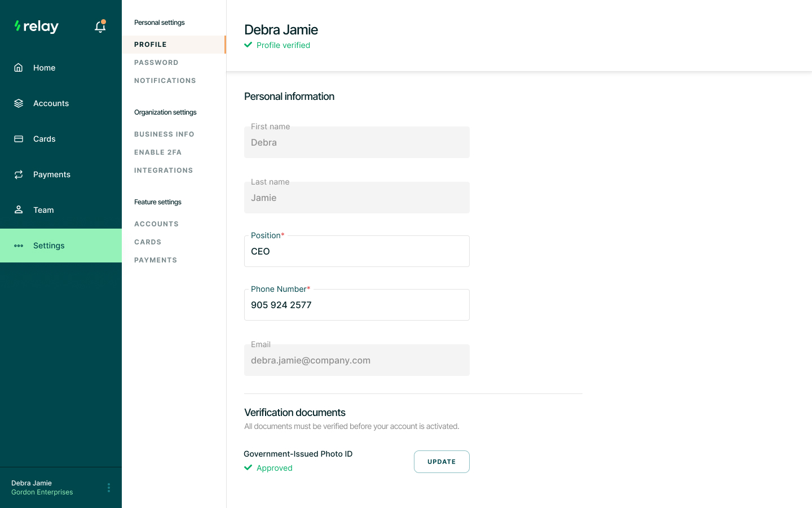Click the Organization settings section label
Image resolution: width=812 pixels, height=508 pixels.
pos(165,112)
